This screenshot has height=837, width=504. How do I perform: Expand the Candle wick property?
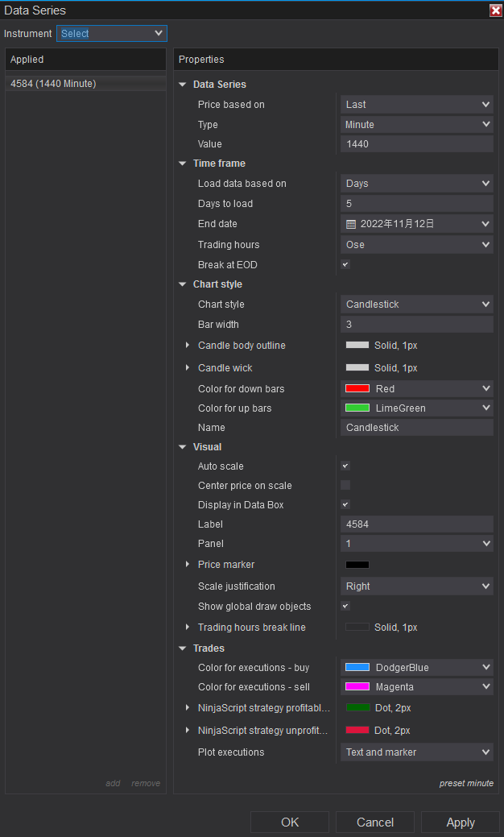[x=188, y=368]
